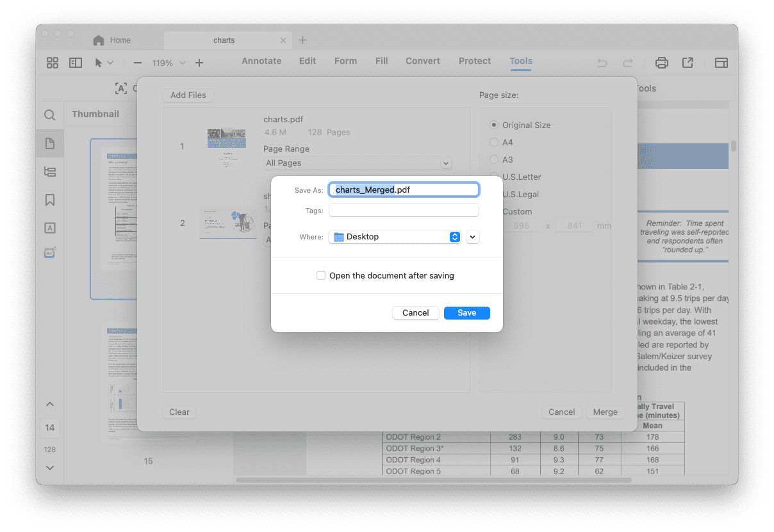
Task: Click the Share/Export icon
Action: [687, 62]
